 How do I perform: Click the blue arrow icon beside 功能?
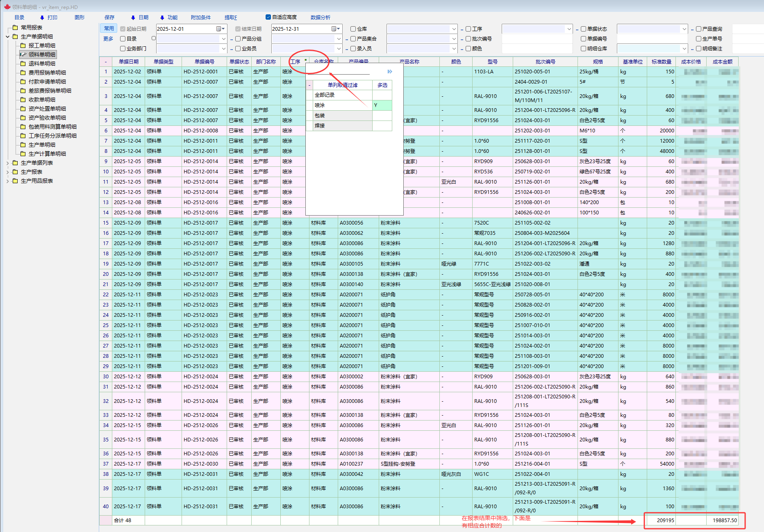tap(162, 18)
